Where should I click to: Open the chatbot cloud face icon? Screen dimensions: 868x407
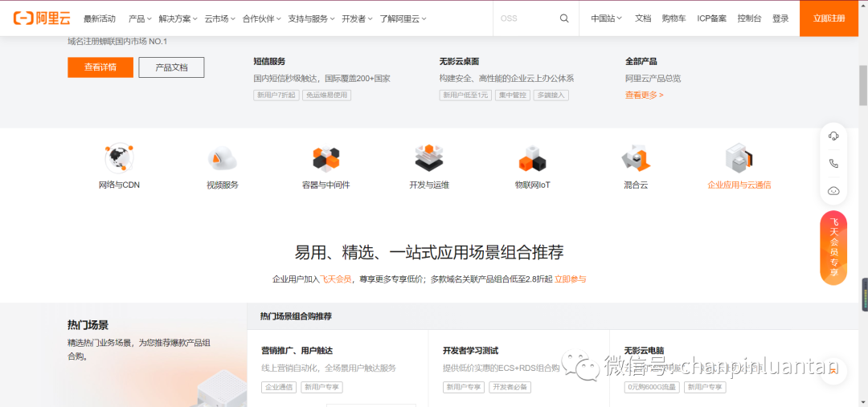click(x=833, y=191)
